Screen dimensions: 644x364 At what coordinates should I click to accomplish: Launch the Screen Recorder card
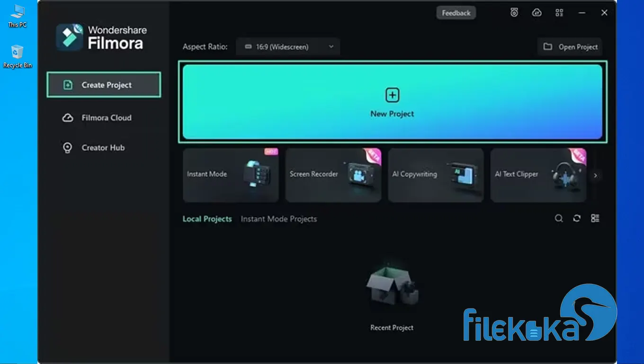point(333,175)
